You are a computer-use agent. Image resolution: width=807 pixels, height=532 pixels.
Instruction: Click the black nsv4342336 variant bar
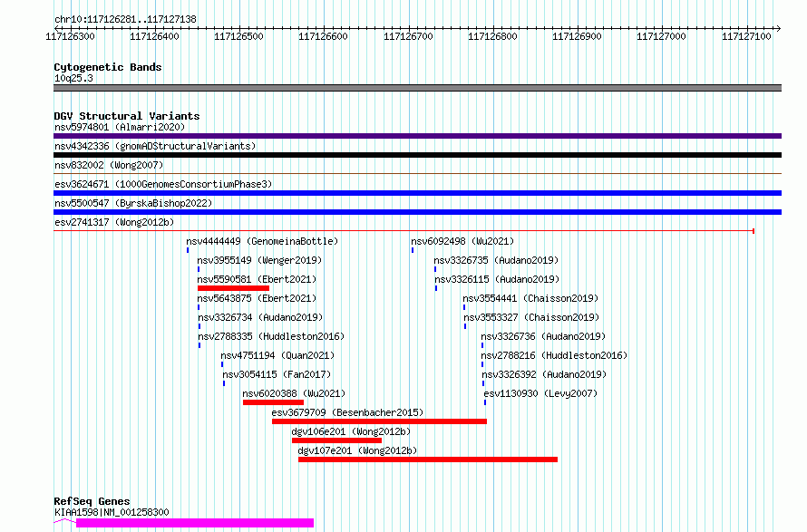point(417,155)
